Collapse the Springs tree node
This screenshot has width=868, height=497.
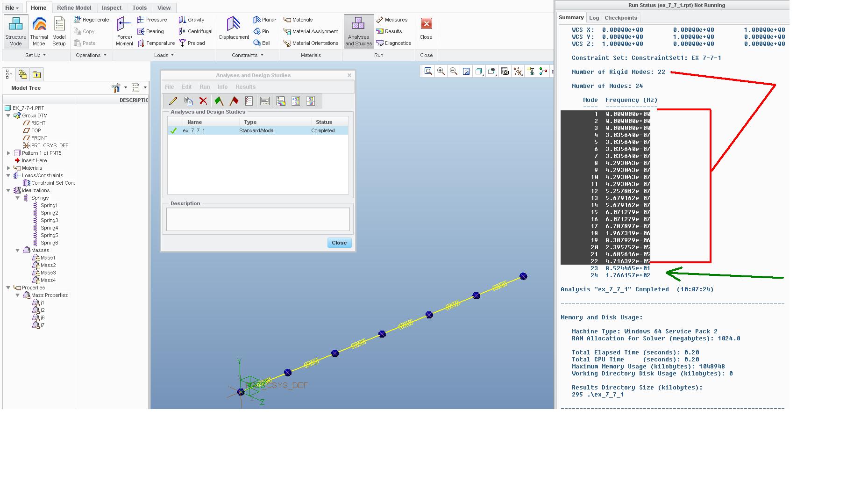point(18,198)
